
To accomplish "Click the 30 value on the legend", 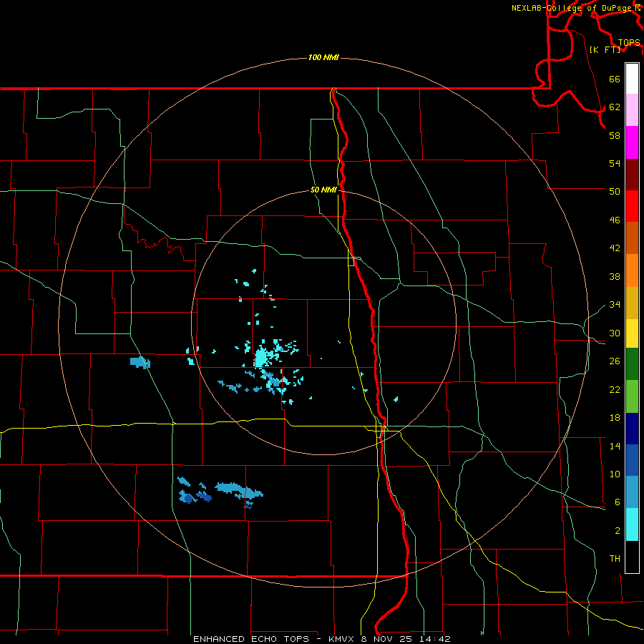I will 615,333.
